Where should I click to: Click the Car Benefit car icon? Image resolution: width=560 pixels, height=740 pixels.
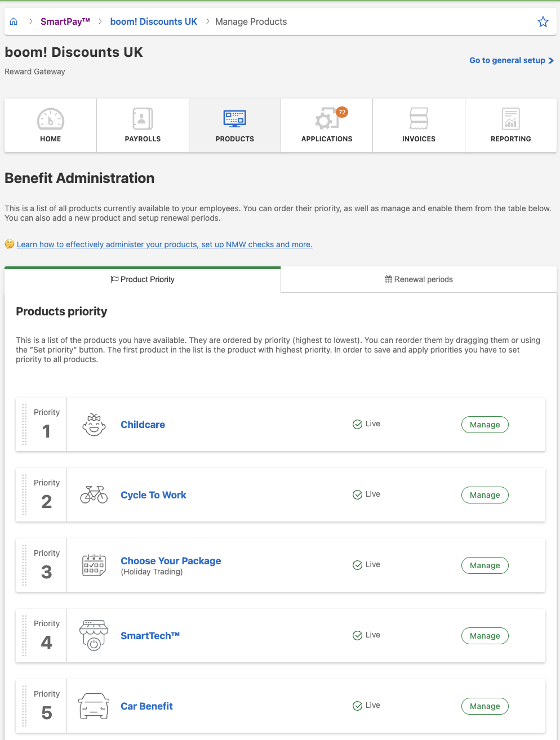pyautogui.click(x=94, y=706)
